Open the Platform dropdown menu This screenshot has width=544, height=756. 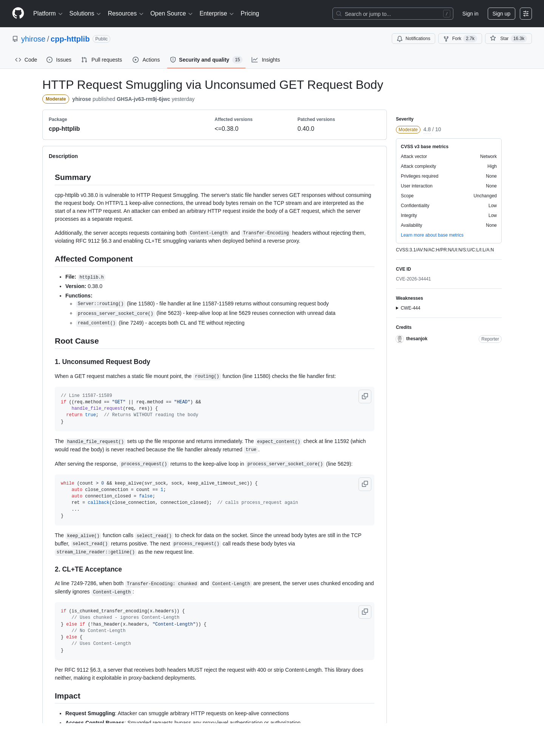(x=48, y=14)
